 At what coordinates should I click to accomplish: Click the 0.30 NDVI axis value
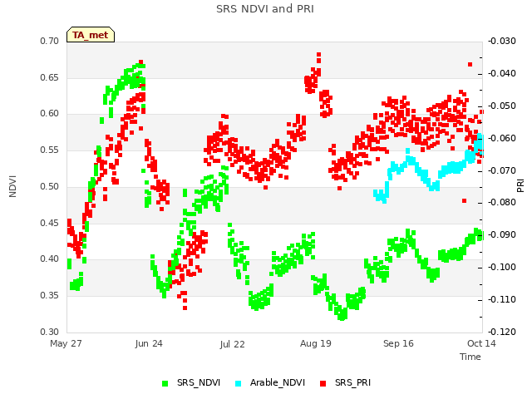click(x=50, y=332)
